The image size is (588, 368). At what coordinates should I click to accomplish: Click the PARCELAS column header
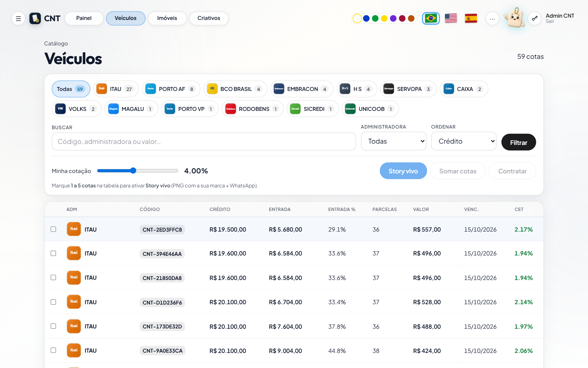pyautogui.click(x=384, y=209)
